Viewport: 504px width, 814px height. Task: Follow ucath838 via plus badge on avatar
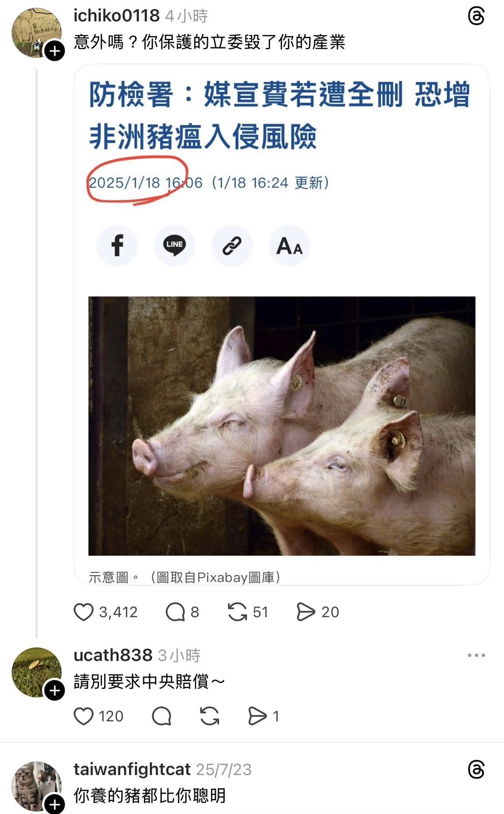pyautogui.click(x=54, y=690)
